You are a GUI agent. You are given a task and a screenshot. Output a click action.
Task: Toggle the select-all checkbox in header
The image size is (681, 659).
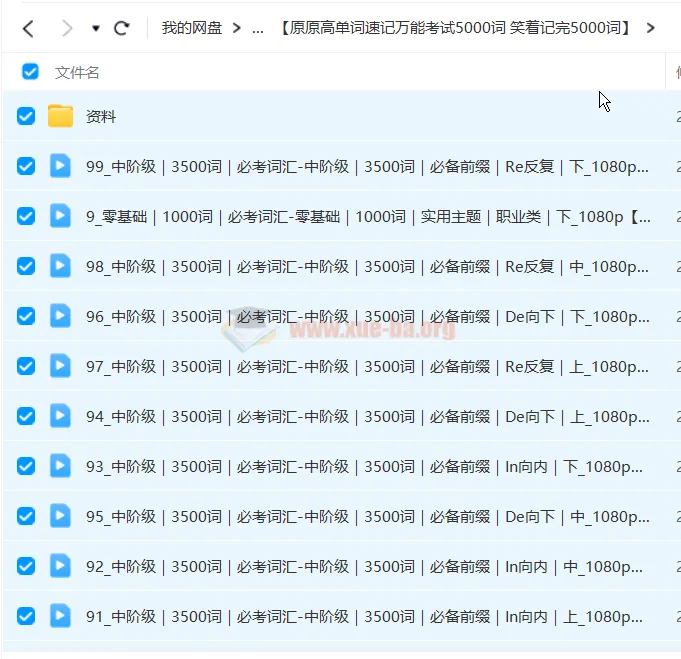30,72
